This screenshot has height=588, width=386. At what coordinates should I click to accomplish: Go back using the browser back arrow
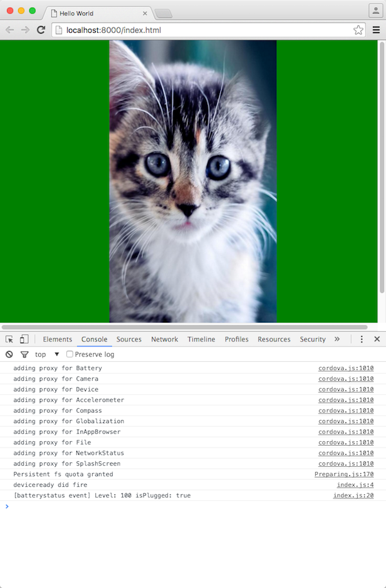(x=10, y=30)
